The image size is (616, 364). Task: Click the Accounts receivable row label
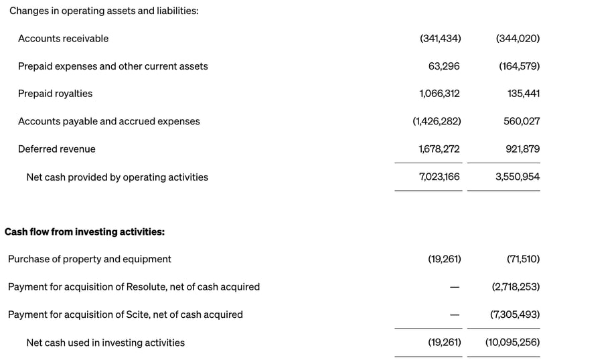tap(63, 39)
